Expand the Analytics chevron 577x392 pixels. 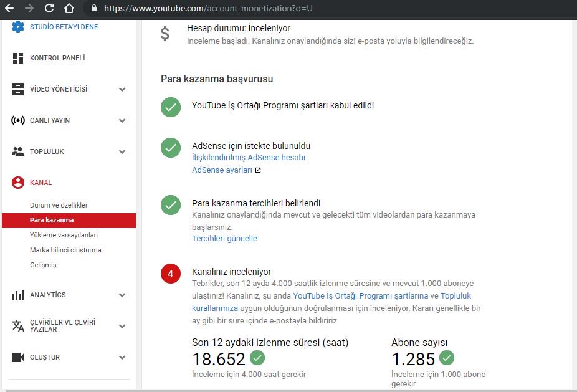(x=122, y=295)
